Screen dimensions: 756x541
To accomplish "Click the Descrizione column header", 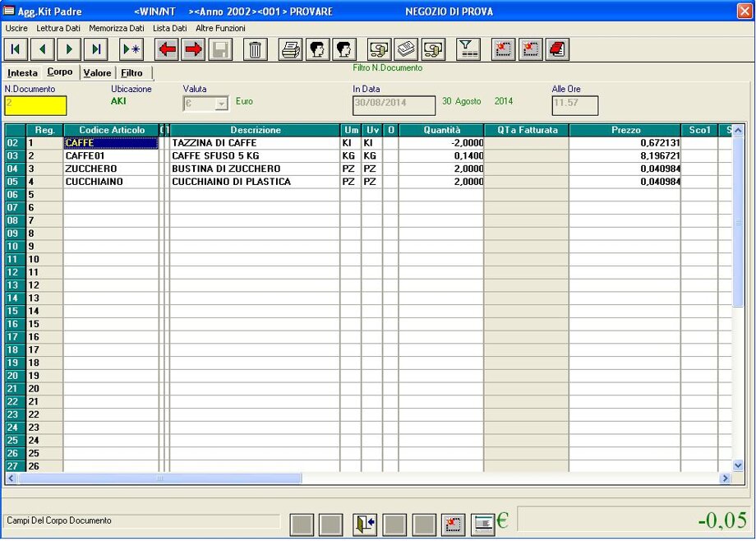I will point(255,131).
